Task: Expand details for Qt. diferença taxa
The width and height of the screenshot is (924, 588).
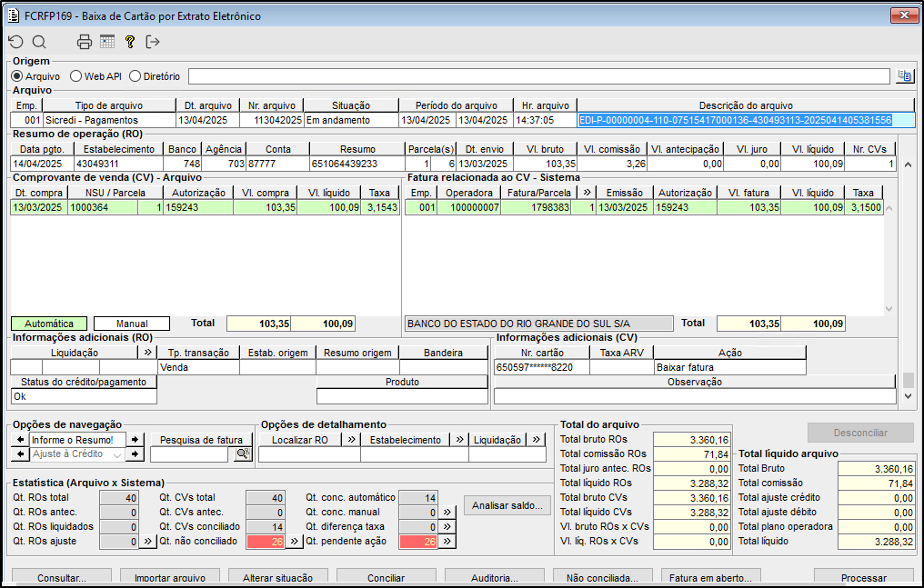Action: 447,527
